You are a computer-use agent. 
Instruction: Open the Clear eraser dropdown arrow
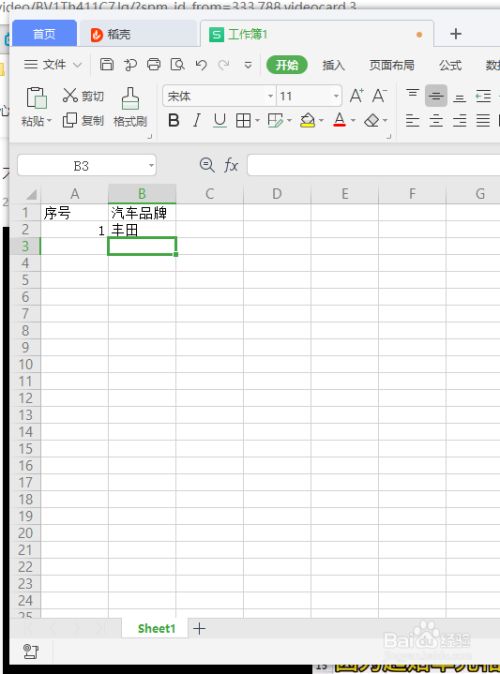[x=385, y=121]
